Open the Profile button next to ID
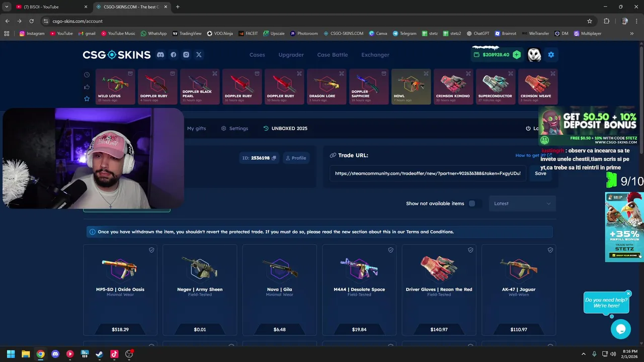644x362 pixels. point(296,158)
